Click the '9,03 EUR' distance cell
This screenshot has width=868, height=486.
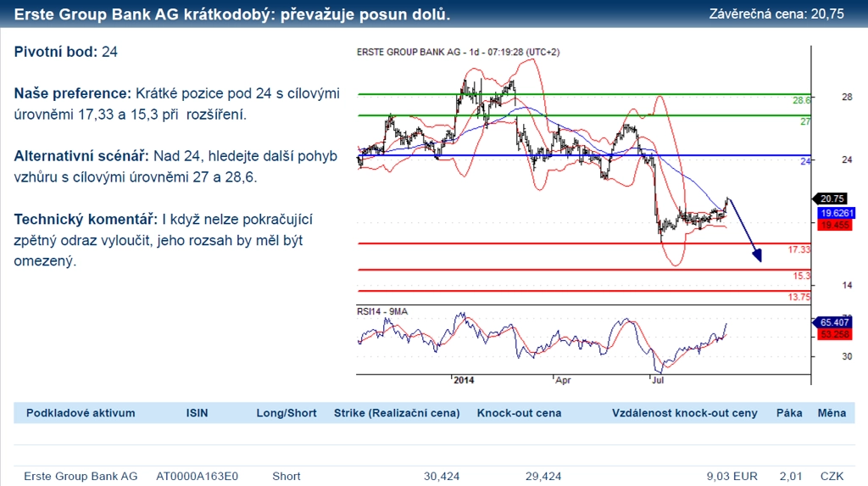click(x=732, y=476)
